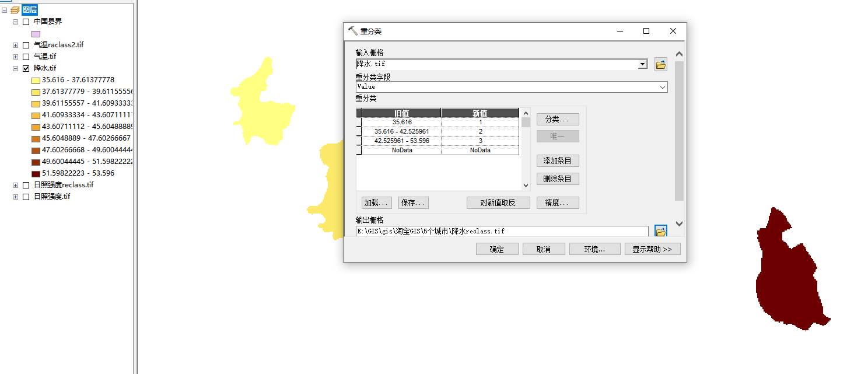Click the pink symbol under 中国县界
The width and height of the screenshot is (868, 374).
tap(36, 34)
